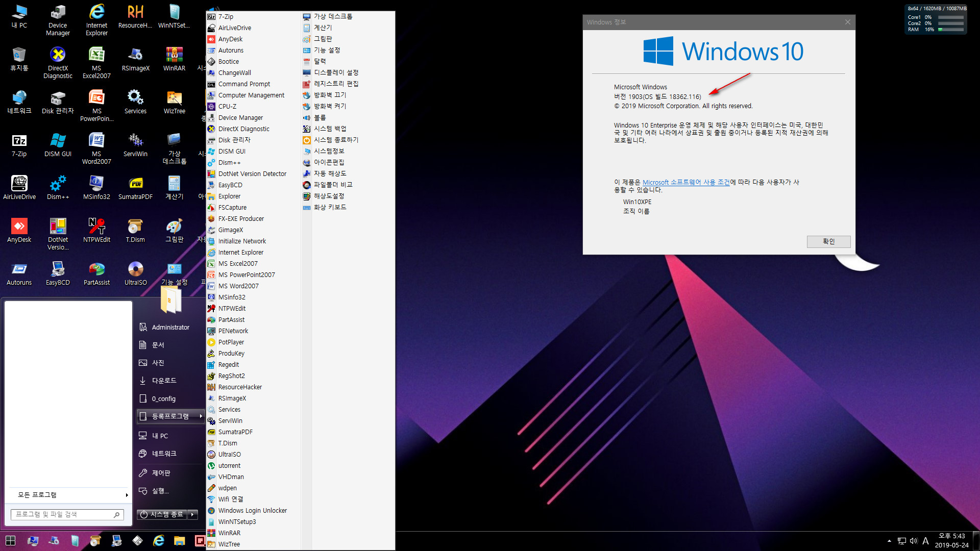Choose Computer Management in program list

click(253, 95)
